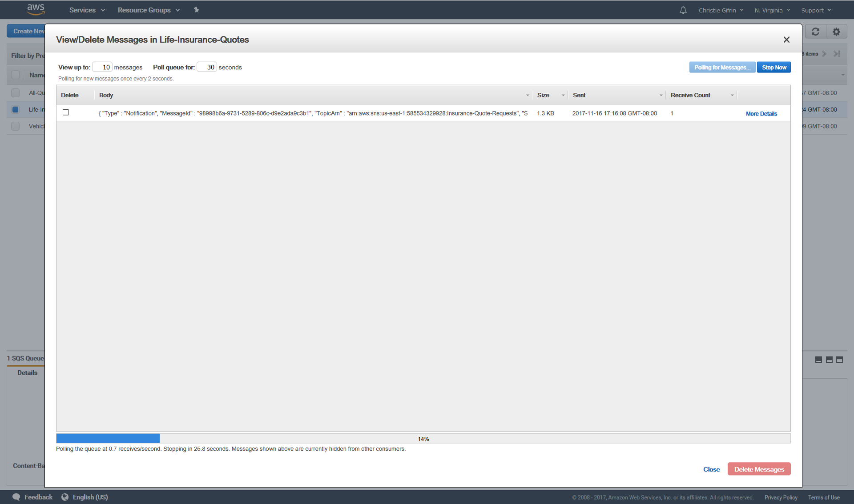Click the Body column header
Viewport: 854px width, 504px height.
click(106, 95)
